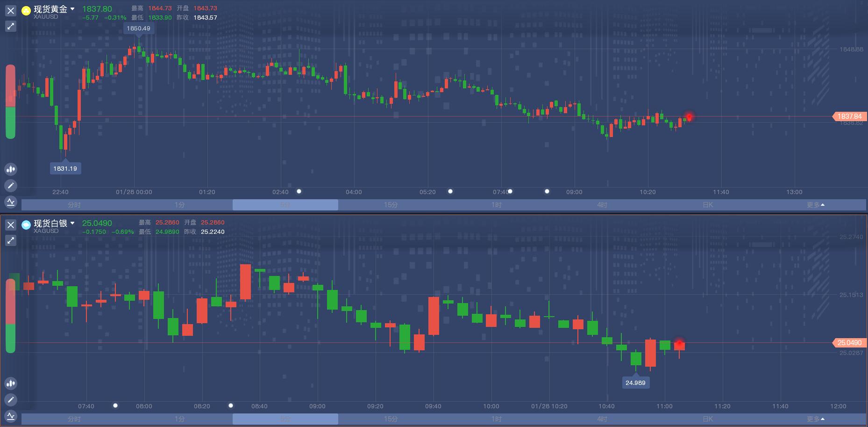
Task: Click the yellow gold symbol icon
Action: pos(26,10)
